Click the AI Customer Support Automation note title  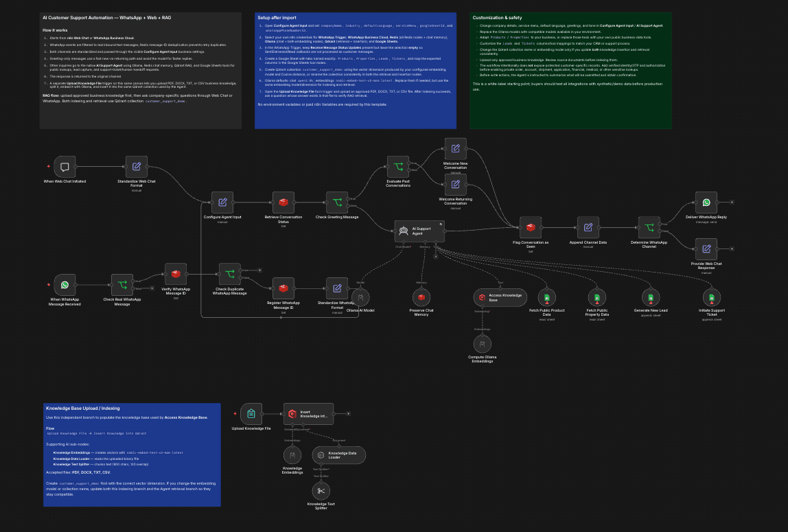tap(107, 18)
